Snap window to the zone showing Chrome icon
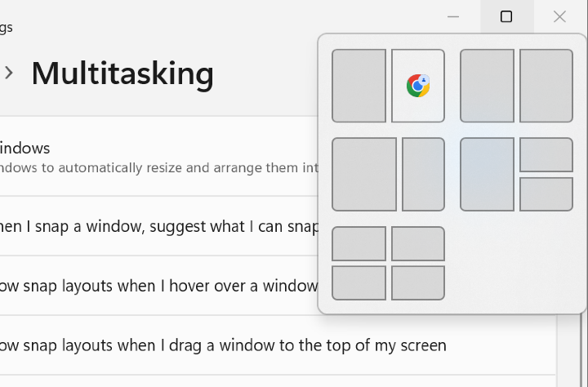The image size is (588, 387). 418,86
